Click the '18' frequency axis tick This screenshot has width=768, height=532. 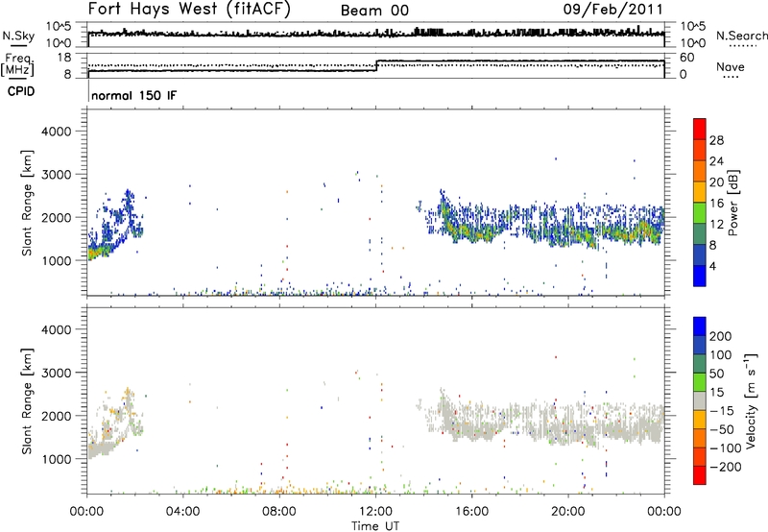click(63, 58)
